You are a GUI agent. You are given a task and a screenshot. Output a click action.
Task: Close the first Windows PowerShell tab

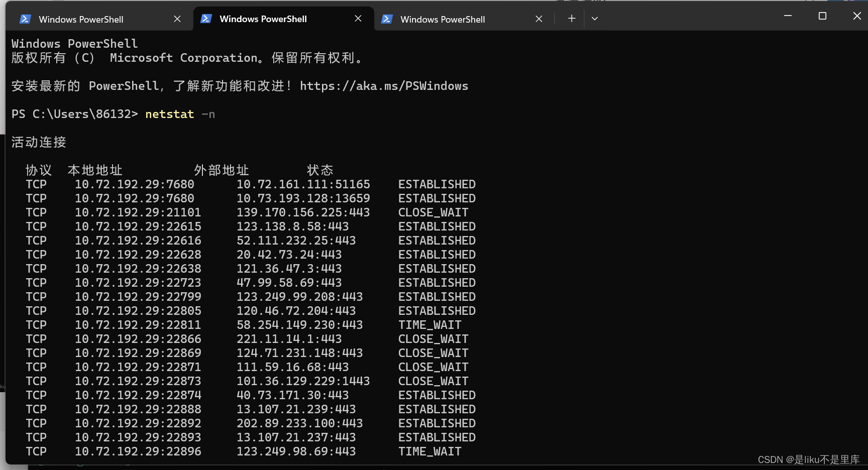(x=177, y=19)
